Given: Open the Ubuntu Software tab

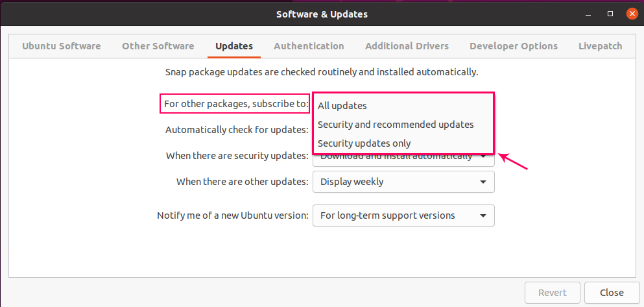Looking at the screenshot, I should coord(62,46).
